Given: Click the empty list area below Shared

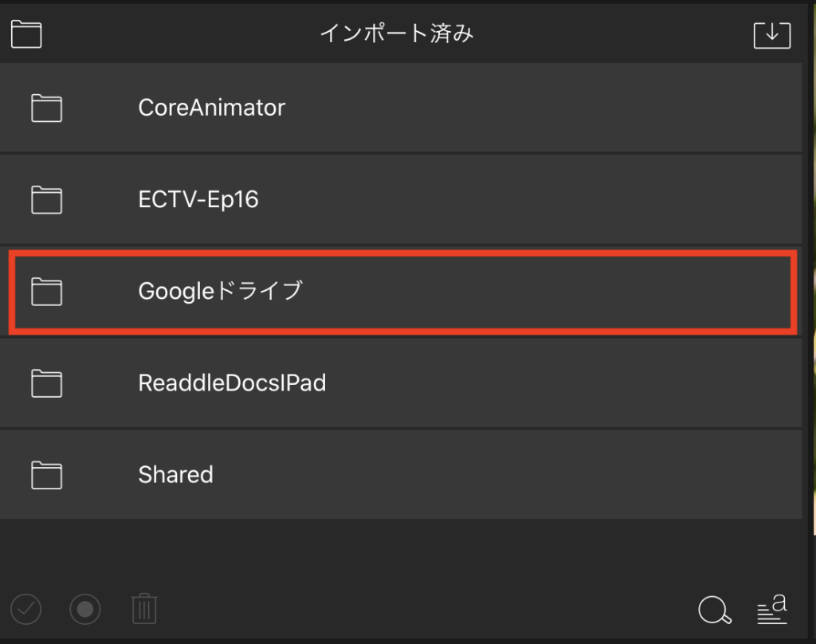Looking at the screenshot, I should [x=398, y=550].
